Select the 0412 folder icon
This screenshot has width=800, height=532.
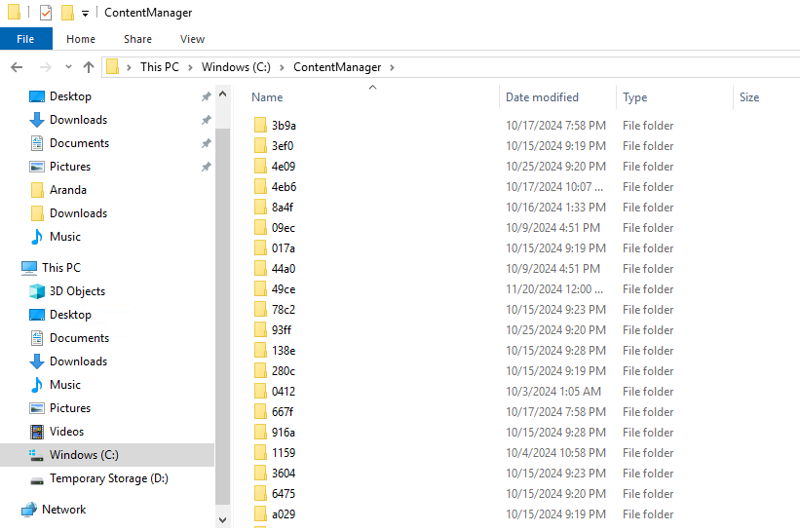click(x=260, y=392)
